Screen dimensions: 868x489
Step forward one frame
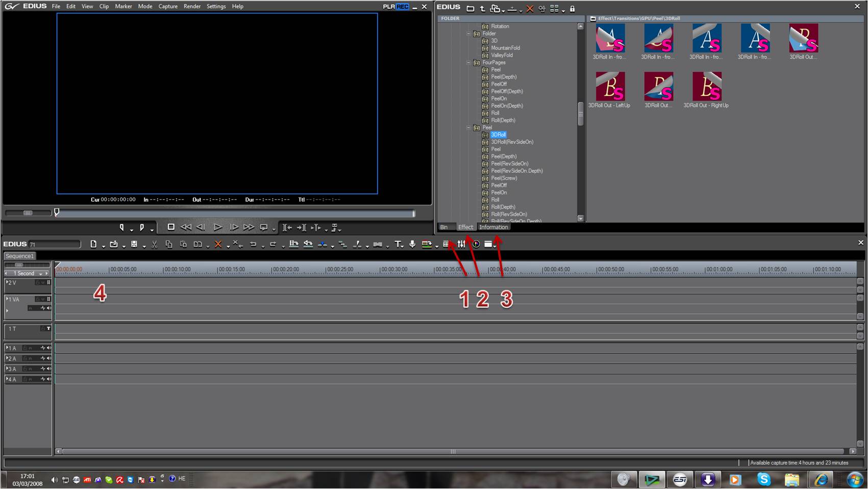coord(234,227)
